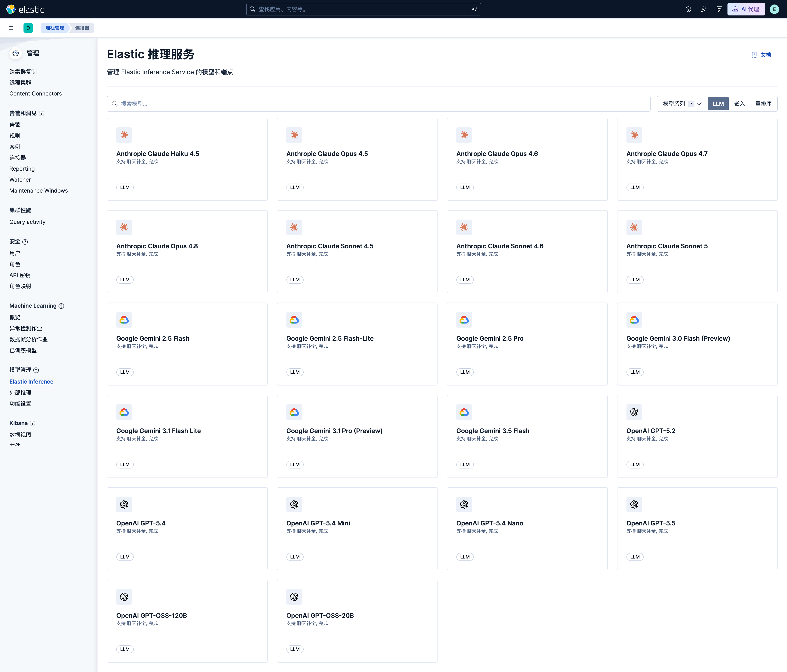Focus the 搜索模型 search field
This screenshot has width=787, height=672.
pyautogui.click(x=378, y=104)
